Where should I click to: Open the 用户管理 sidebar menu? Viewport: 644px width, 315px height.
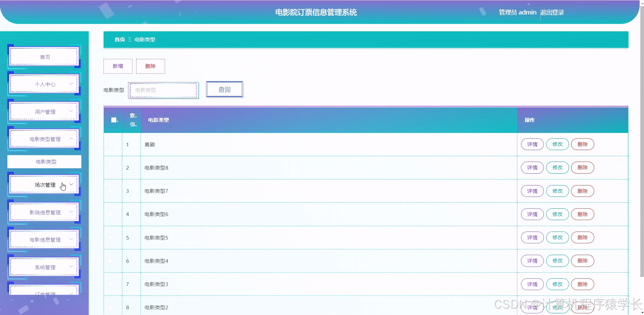point(44,112)
